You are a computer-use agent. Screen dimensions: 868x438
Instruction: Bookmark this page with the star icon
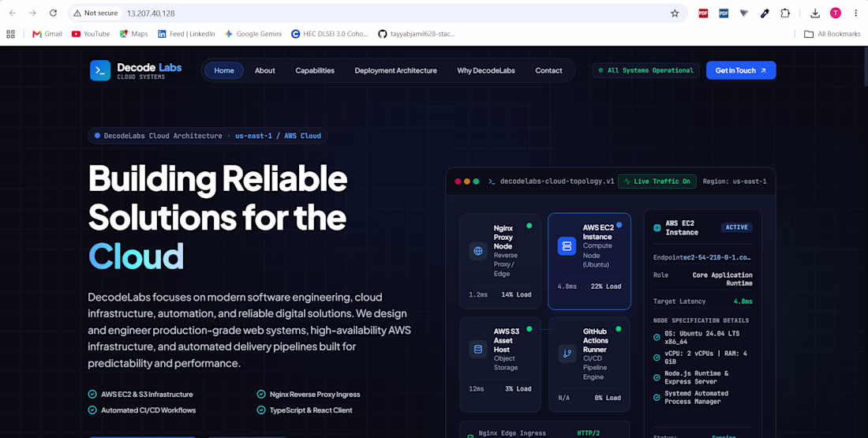[675, 13]
